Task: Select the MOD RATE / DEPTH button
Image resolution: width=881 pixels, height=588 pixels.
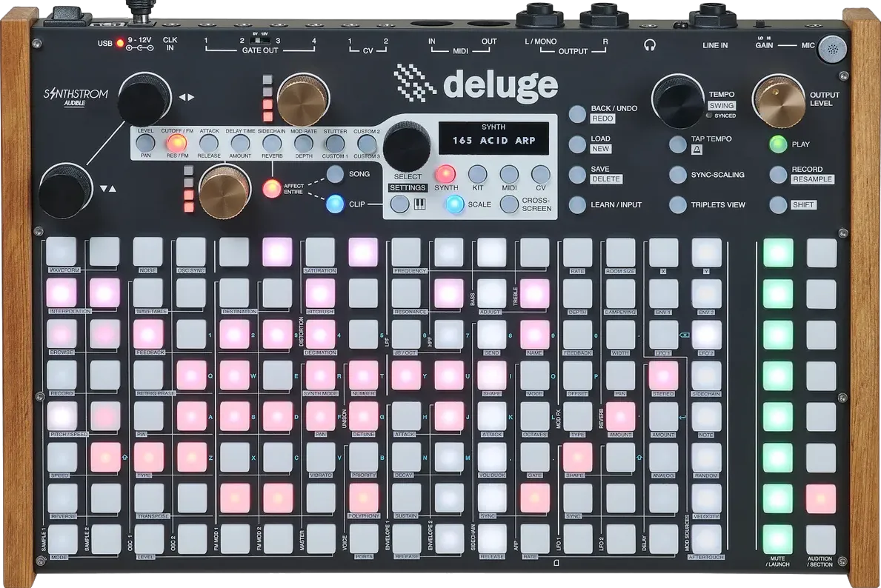Action: coord(303,143)
